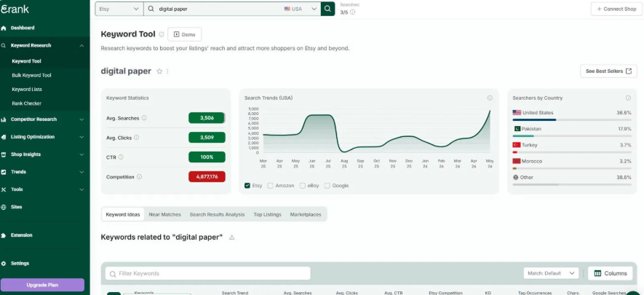
Task: Open the Etsy marketplace dropdown
Action: pyautogui.click(x=119, y=9)
